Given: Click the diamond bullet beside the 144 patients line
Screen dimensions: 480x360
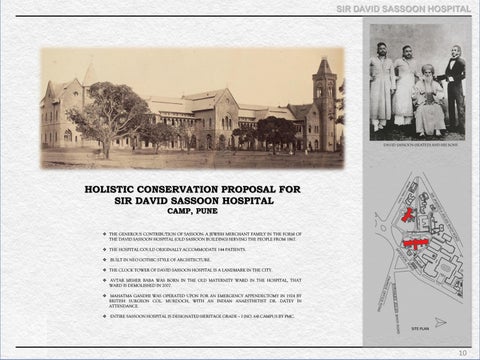Looking at the screenshot, I should pos(105,249).
